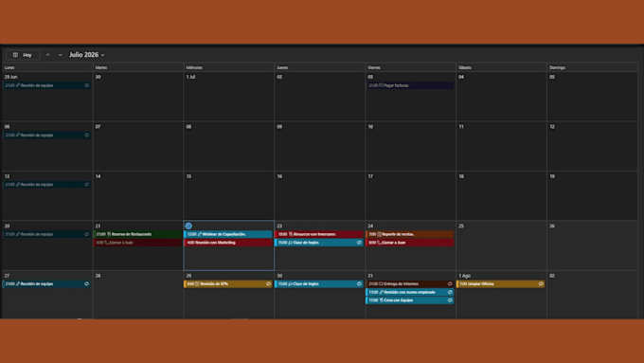Open the Pagar facturas event
Viewport: 644px width, 363px height.
click(410, 85)
